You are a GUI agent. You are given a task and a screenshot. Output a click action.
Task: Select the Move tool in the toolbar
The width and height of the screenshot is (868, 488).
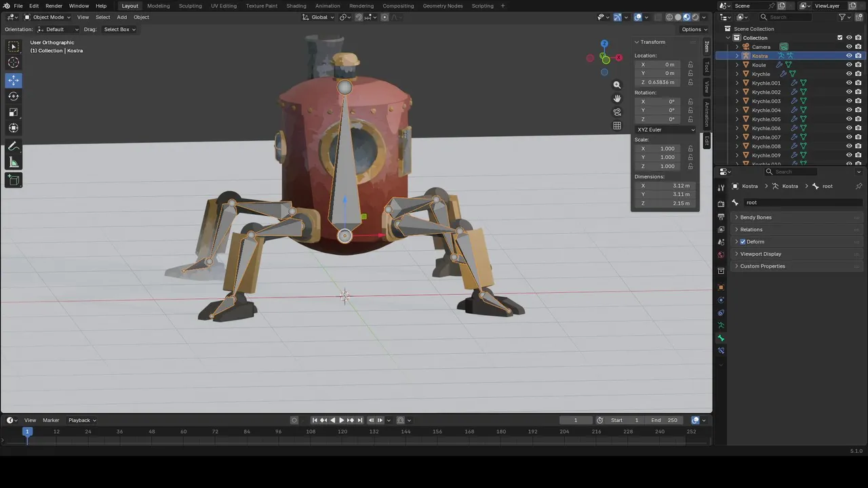(14, 80)
